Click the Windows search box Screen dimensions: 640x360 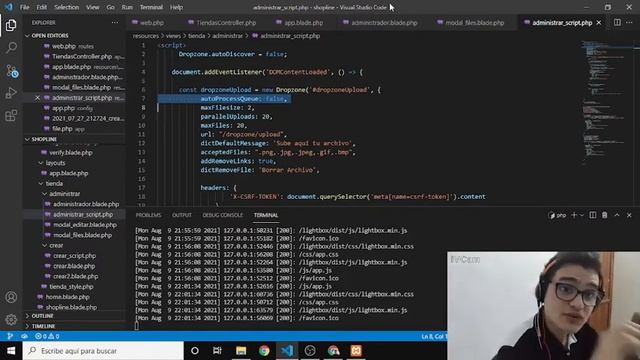point(103,351)
